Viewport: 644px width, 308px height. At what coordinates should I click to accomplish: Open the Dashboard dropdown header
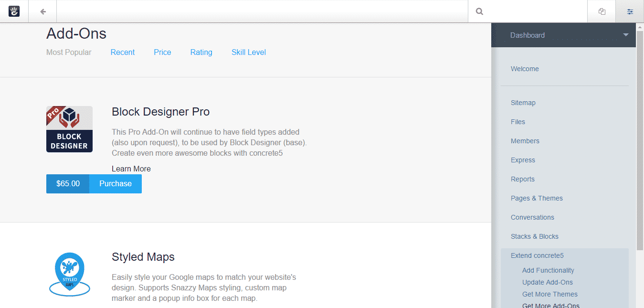[527, 35]
